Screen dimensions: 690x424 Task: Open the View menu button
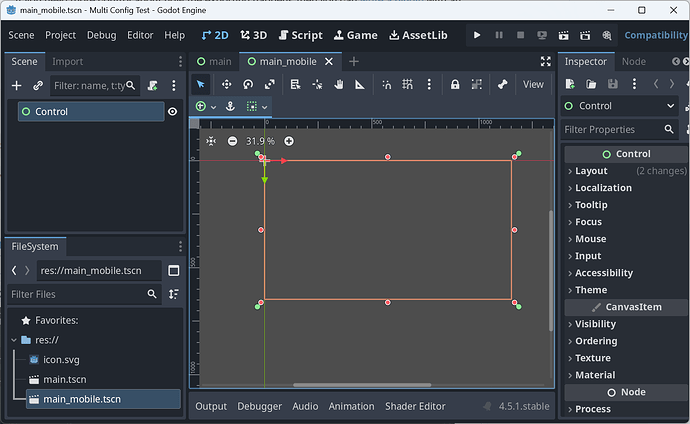click(534, 85)
